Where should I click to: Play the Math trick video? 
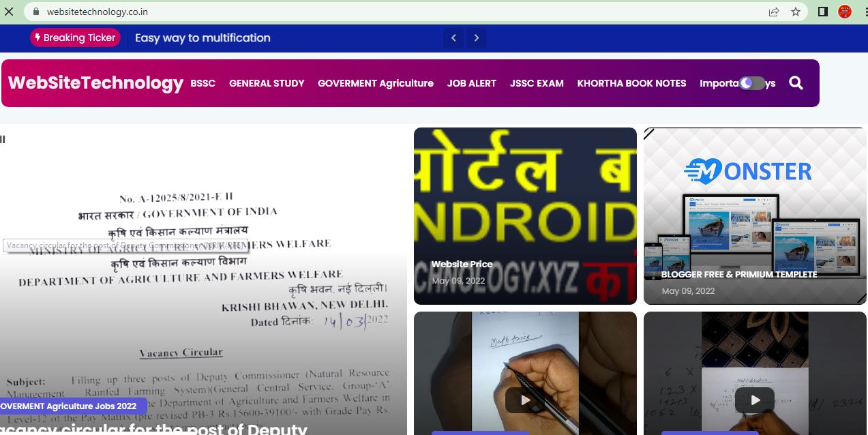click(525, 400)
